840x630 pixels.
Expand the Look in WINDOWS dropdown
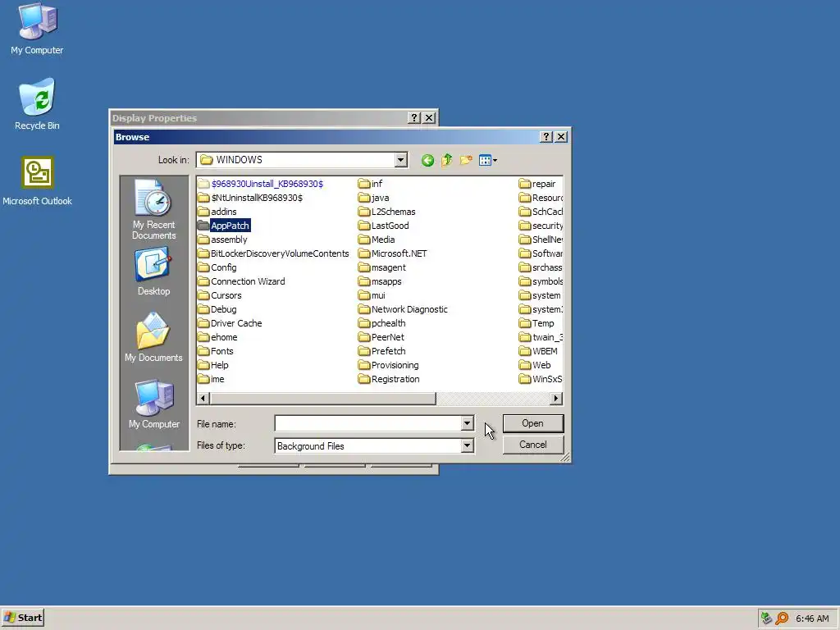(x=400, y=160)
